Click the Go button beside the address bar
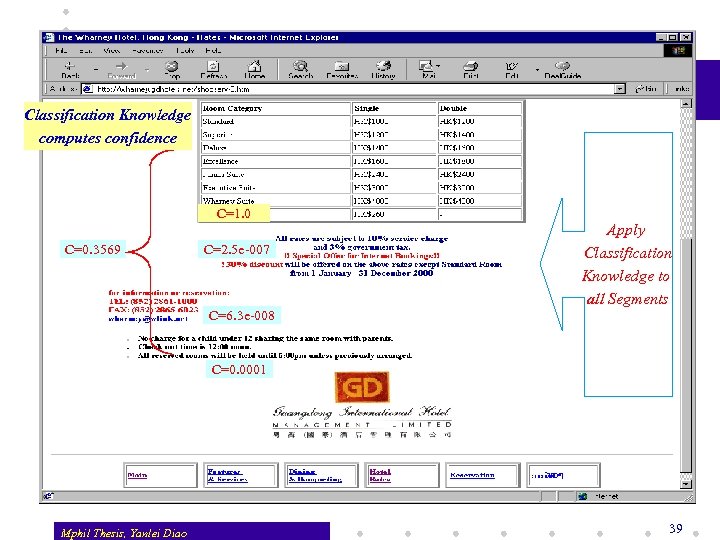Image resolution: width=720 pixels, height=540 pixels. tap(646, 89)
